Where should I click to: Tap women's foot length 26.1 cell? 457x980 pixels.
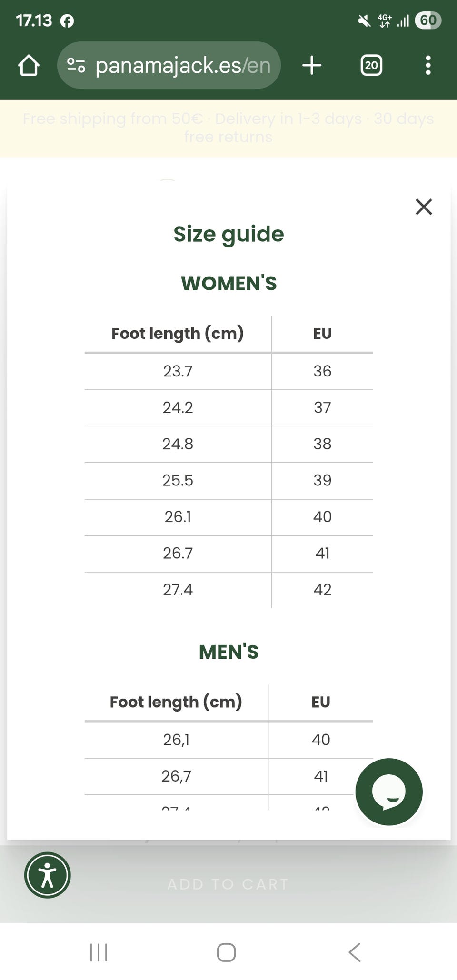pyautogui.click(x=178, y=517)
